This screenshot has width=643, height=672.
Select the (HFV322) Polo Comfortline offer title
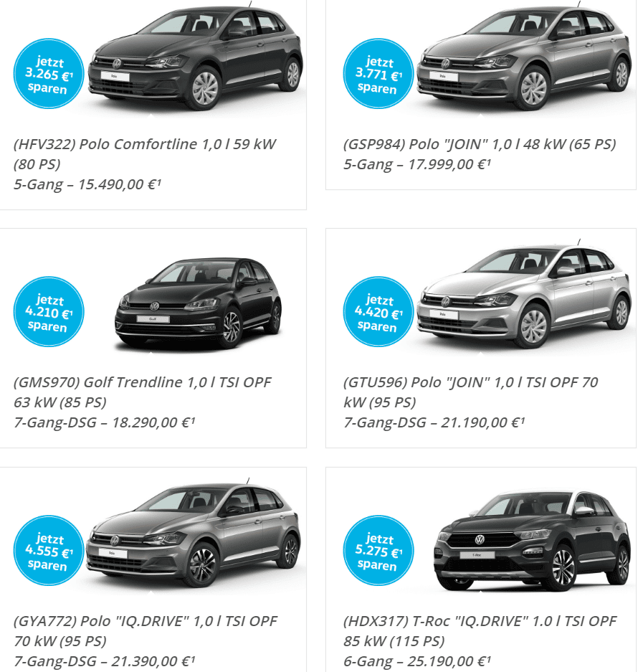[x=144, y=154]
